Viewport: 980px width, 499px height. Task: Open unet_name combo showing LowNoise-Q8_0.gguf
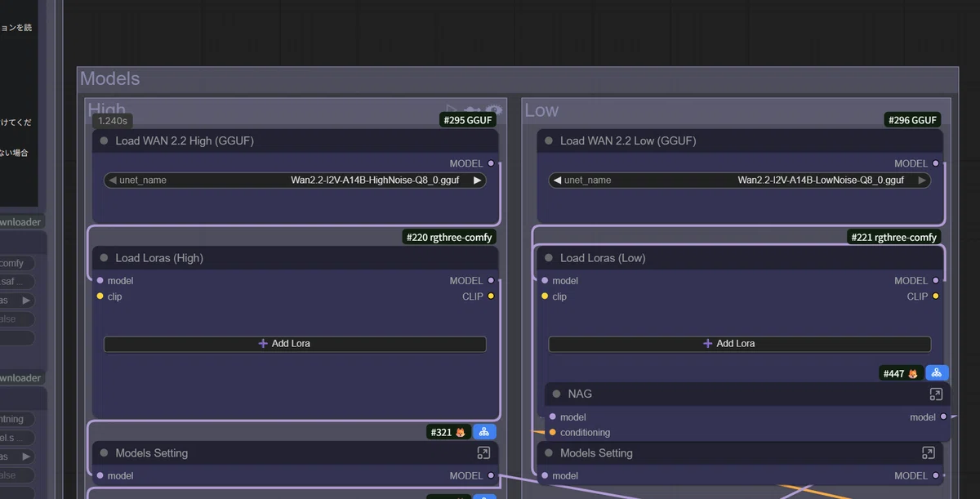click(x=739, y=180)
